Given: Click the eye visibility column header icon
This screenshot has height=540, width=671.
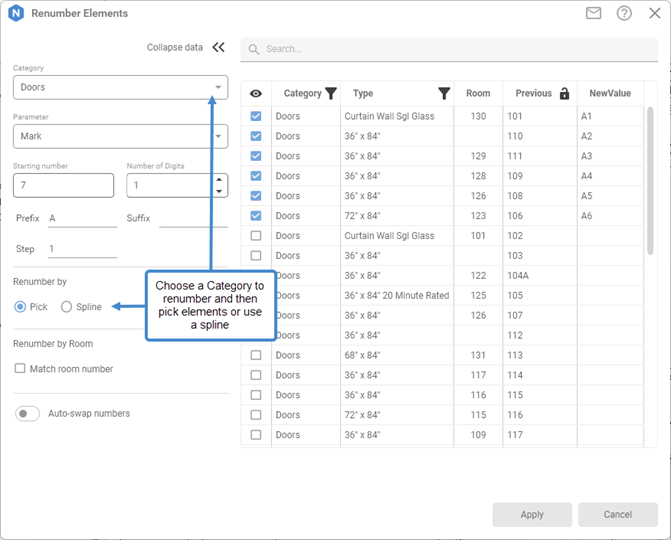Looking at the screenshot, I should (x=256, y=93).
